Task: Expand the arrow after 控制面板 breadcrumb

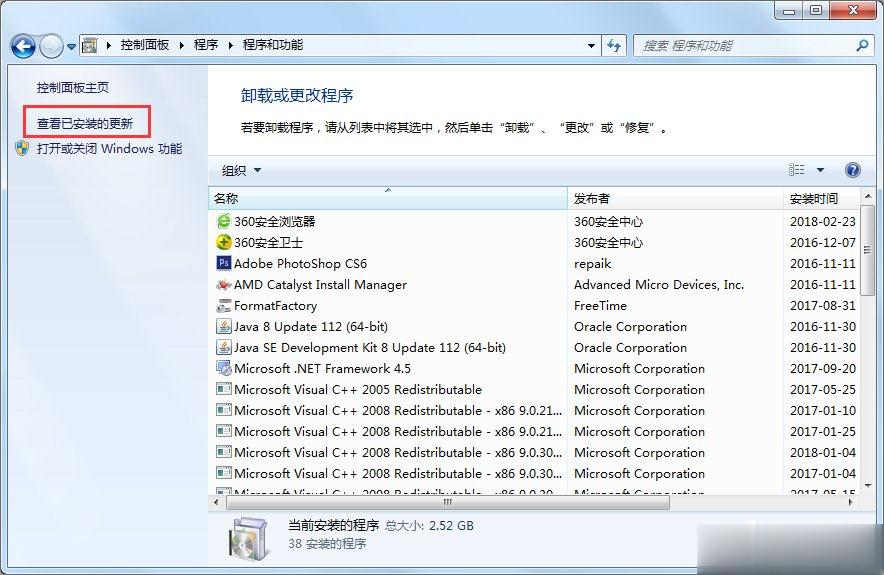Action: 182,46
